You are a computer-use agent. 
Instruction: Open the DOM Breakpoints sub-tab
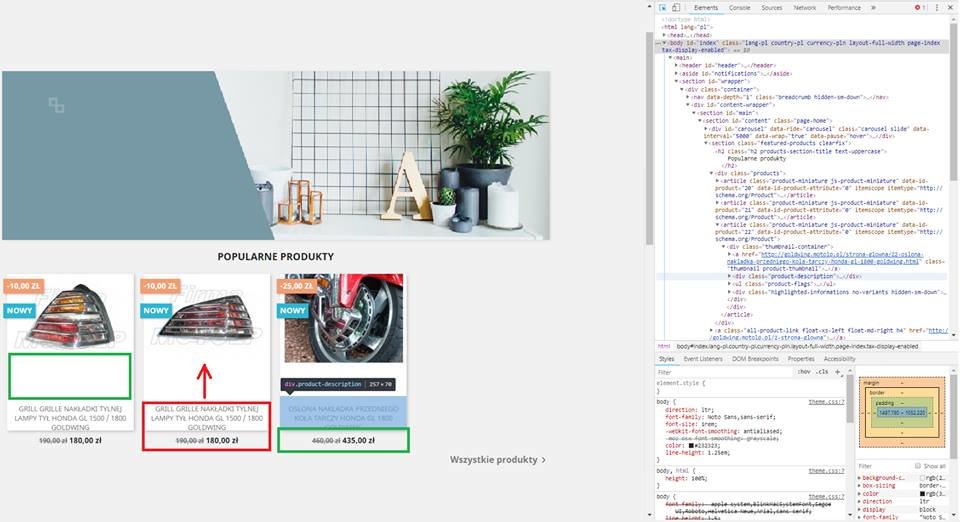coord(756,359)
